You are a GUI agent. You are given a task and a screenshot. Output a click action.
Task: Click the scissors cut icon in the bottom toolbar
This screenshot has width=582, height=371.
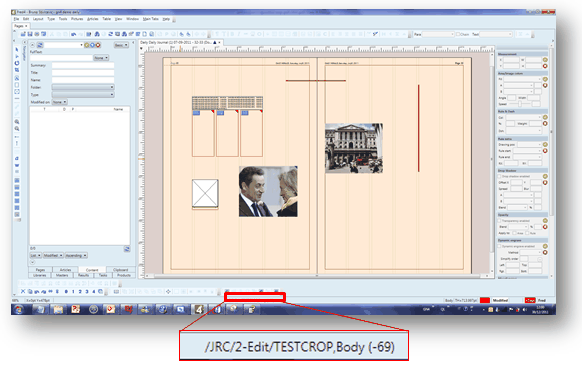click(x=23, y=292)
